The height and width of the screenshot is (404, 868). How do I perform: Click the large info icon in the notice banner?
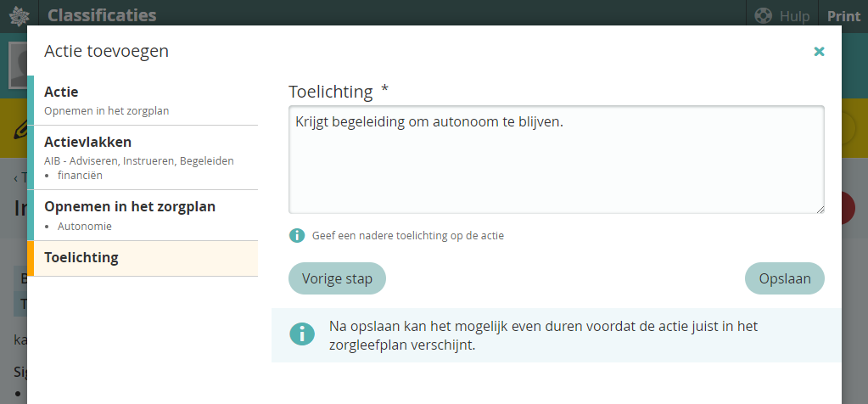click(301, 334)
